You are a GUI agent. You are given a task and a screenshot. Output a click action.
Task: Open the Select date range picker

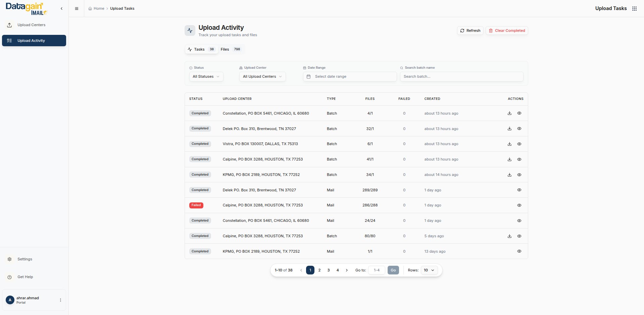tap(350, 77)
